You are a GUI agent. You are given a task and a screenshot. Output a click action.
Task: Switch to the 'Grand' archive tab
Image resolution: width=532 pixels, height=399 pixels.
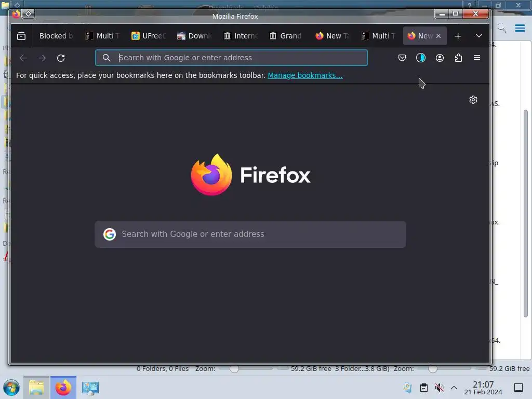click(x=286, y=36)
